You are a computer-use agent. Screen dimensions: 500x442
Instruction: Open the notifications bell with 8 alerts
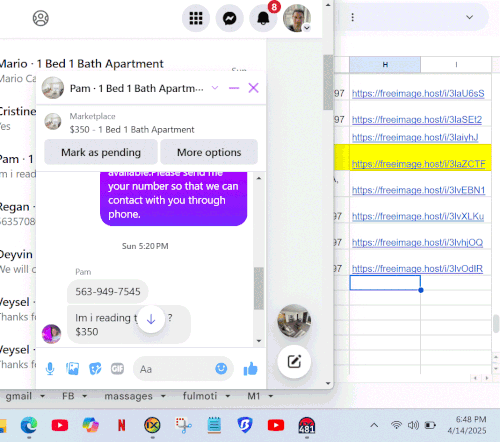point(263,18)
